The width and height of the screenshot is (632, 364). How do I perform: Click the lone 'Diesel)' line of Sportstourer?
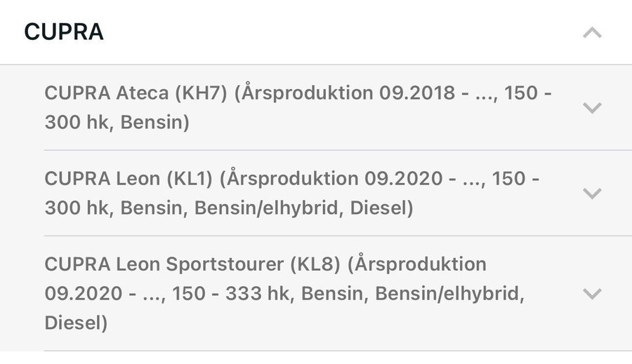click(x=76, y=323)
